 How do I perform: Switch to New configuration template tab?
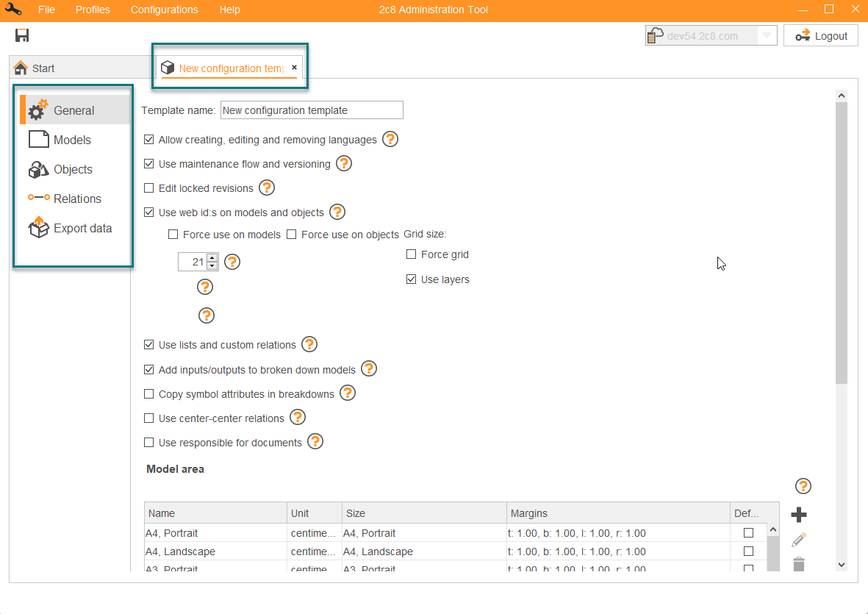[x=231, y=68]
